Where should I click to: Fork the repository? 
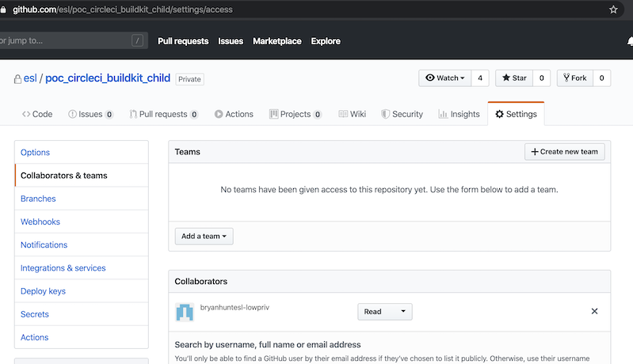[575, 78]
